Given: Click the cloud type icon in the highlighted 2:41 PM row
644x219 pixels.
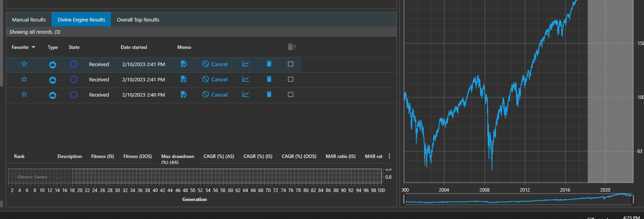Looking at the screenshot, I should pyautogui.click(x=53, y=65).
